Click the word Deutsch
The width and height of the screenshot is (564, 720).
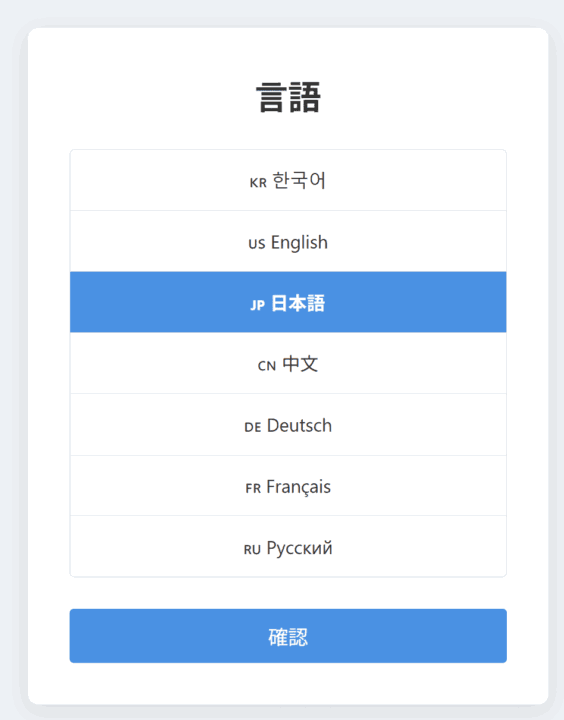pos(299,426)
